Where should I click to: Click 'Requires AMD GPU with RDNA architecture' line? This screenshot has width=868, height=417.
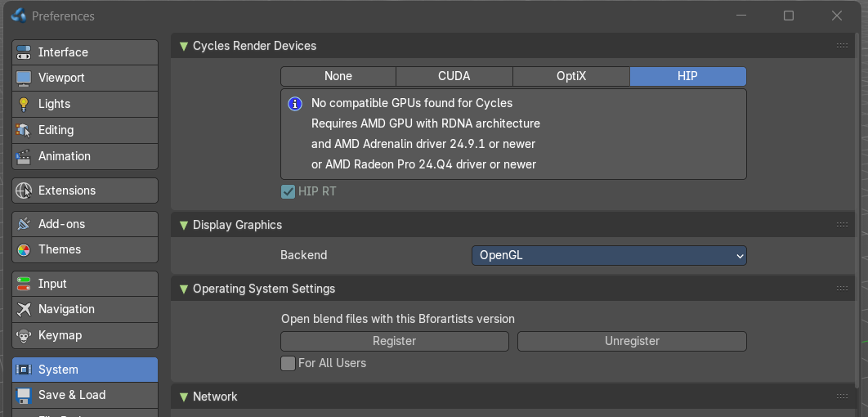coord(426,123)
